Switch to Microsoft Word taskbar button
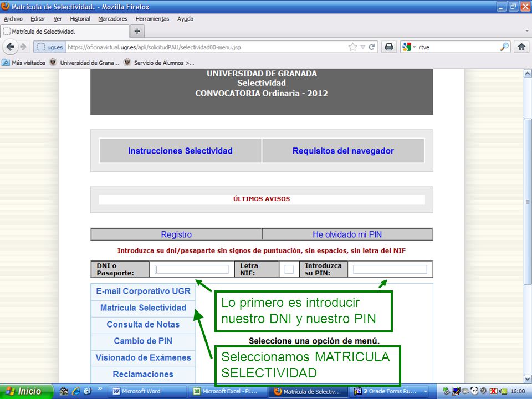Screen dimensions: 532x399 tap(146, 392)
